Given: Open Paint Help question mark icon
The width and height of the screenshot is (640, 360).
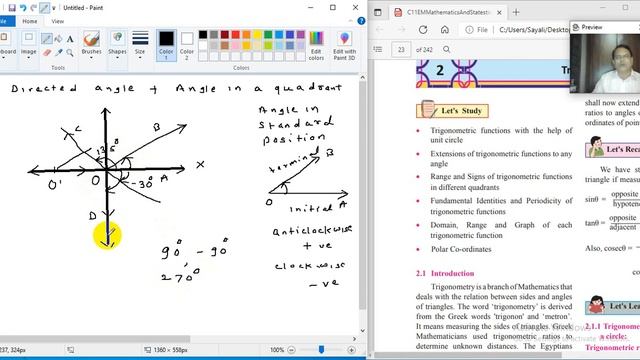Looking at the screenshot, I should tap(361, 21).
